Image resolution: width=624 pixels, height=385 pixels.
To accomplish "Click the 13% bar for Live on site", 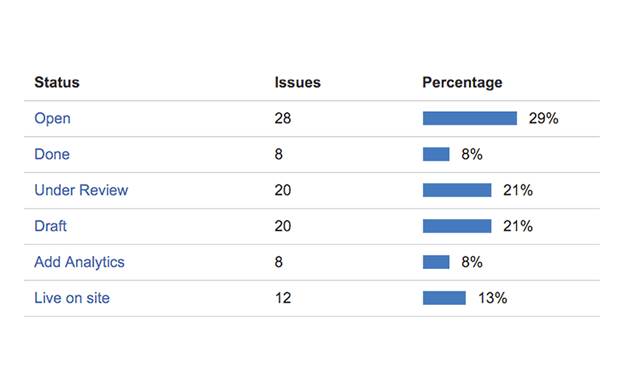I will pyautogui.click(x=444, y=298).
